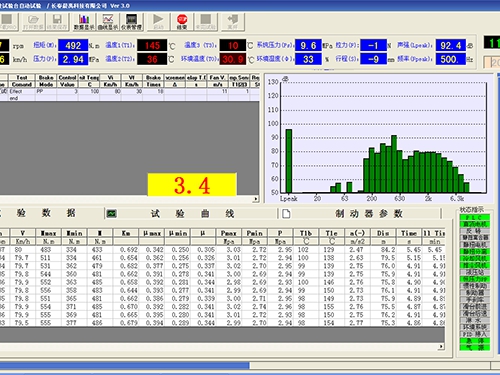Open the bar-chart data display tool
This screenshot has width=500, height=375.
(84, 22)
